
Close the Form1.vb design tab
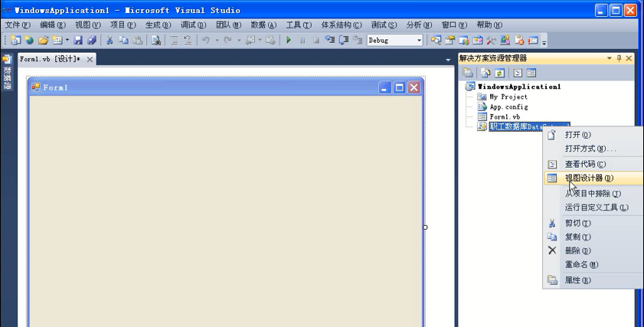tap(90, 60)
